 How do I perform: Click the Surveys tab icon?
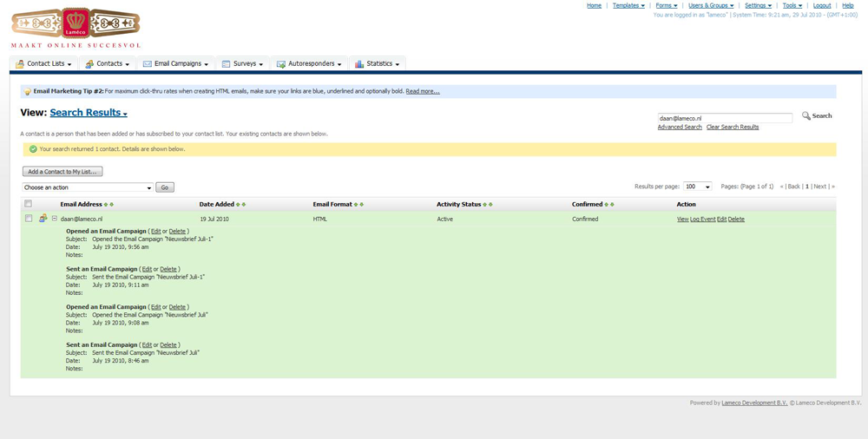point(226,64)
